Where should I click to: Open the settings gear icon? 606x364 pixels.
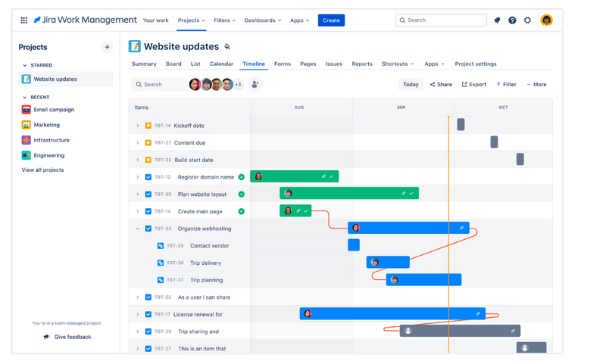click(x=528, y=20)
